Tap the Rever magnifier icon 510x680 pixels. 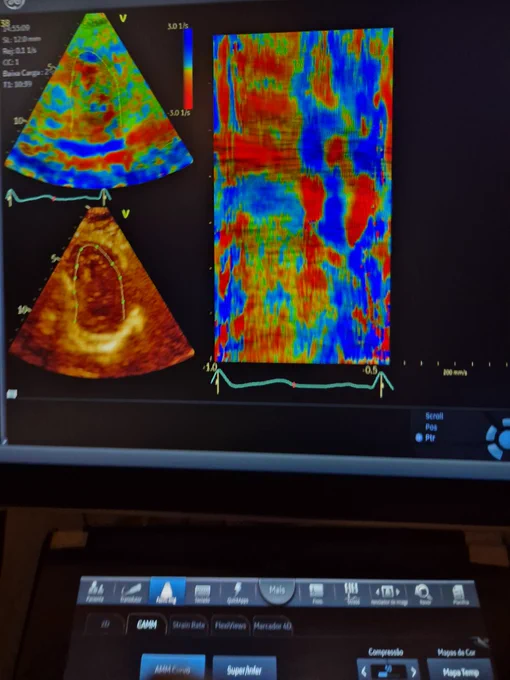point(423,595)
